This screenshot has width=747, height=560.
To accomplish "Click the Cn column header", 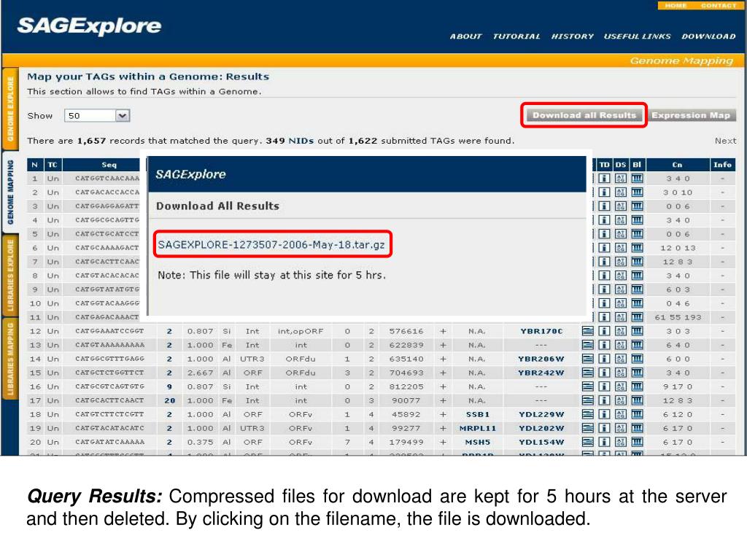I will tap(677, 165).
